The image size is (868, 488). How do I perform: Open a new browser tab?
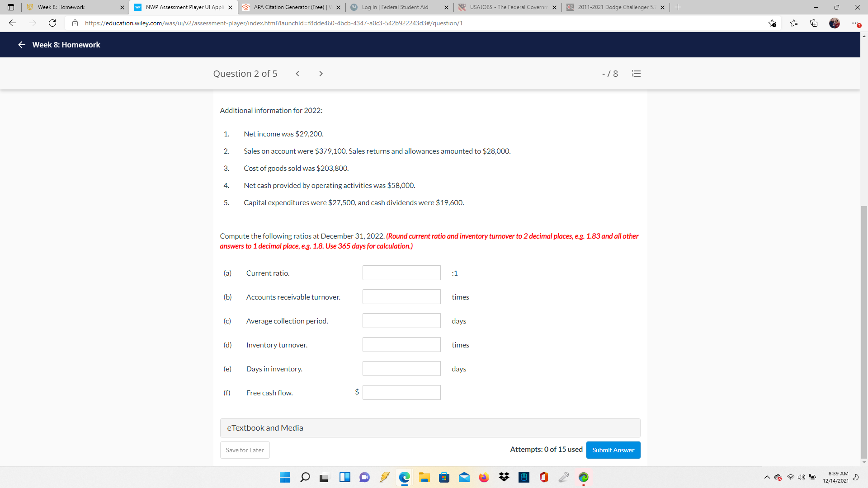point(678,7)
